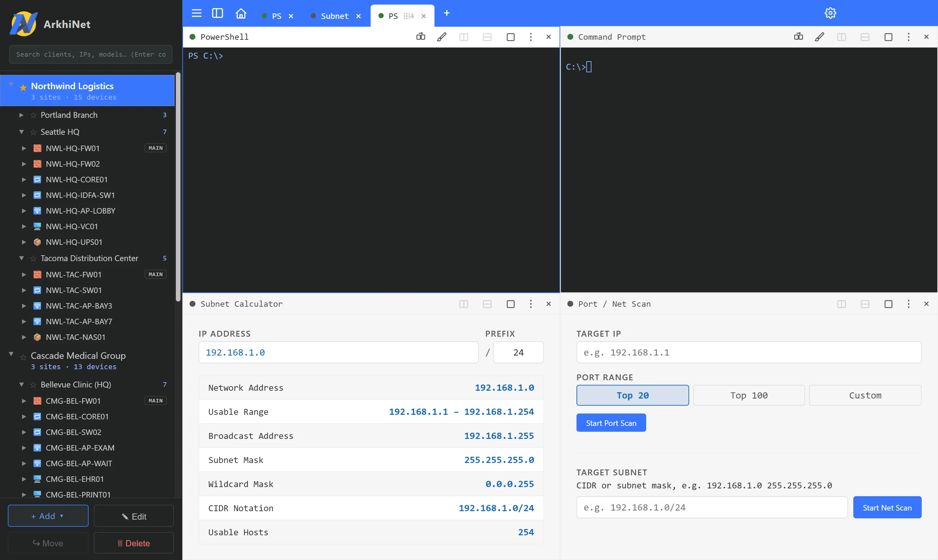
Task: Split Port / Net Scan pane horizontally
Action: [865, 304]
